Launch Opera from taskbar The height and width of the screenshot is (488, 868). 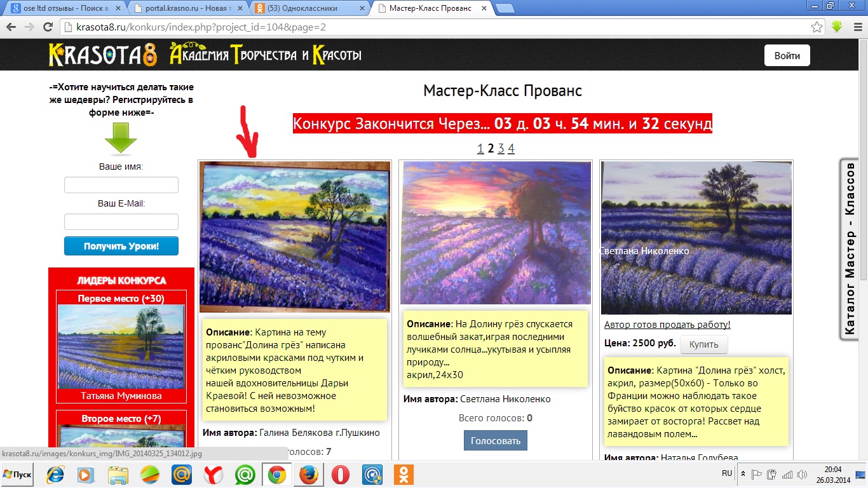(x=341, y=475)
